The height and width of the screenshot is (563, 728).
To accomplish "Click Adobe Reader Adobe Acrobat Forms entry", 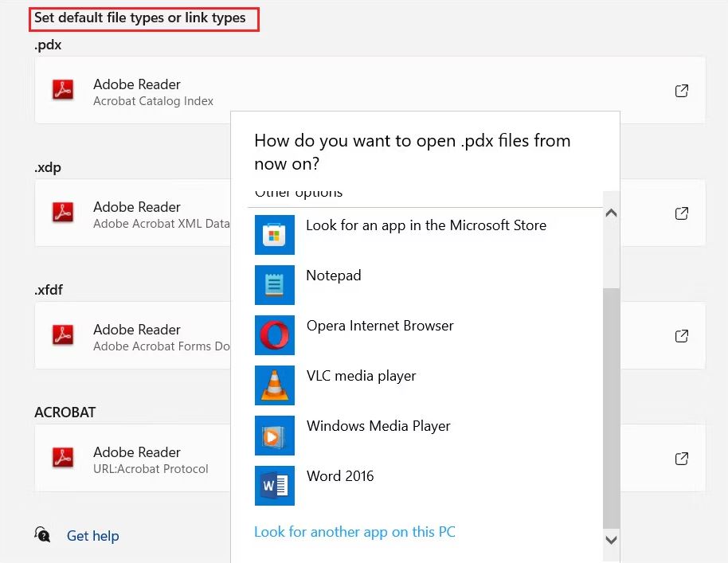I will (x=132, y=335).
